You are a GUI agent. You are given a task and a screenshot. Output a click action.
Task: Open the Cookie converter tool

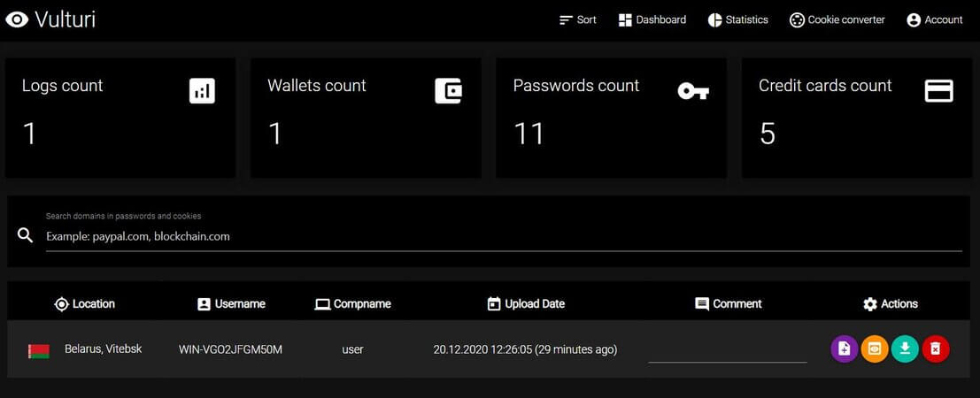pyautogui.click(x=837, y=19)
